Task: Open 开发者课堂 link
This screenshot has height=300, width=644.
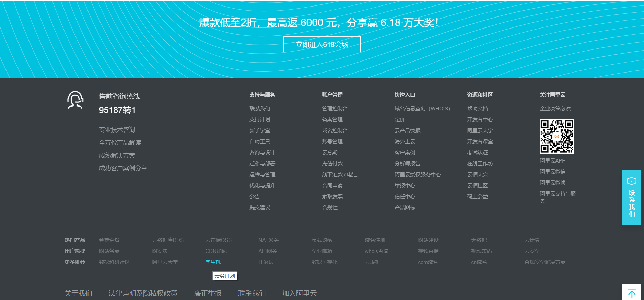Action: [x=480, y=142]
